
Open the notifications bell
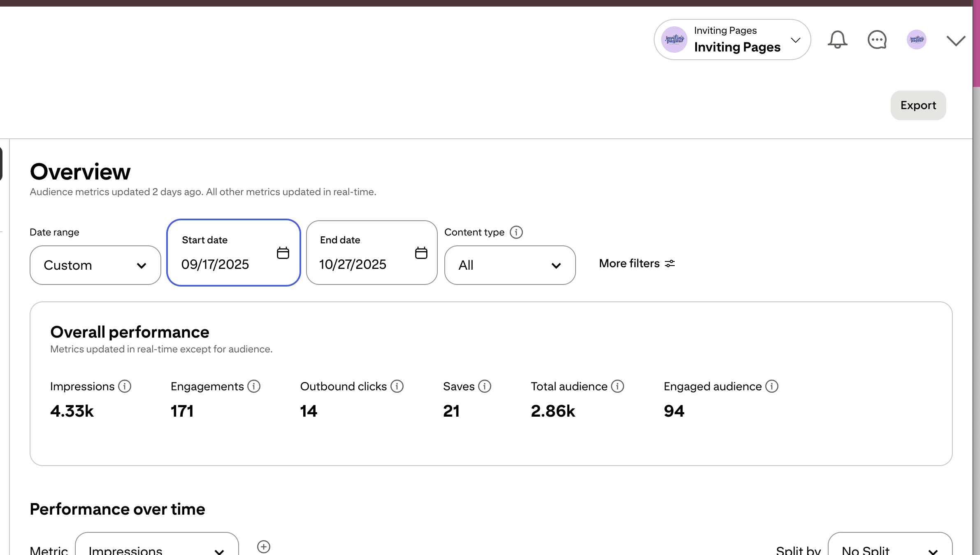click(x=837, y=40)
